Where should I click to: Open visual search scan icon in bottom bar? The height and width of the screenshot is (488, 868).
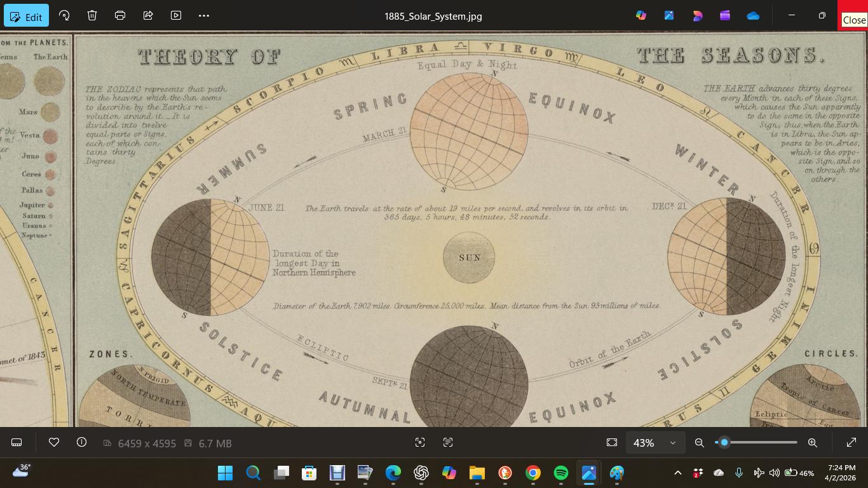click(420, 442)
